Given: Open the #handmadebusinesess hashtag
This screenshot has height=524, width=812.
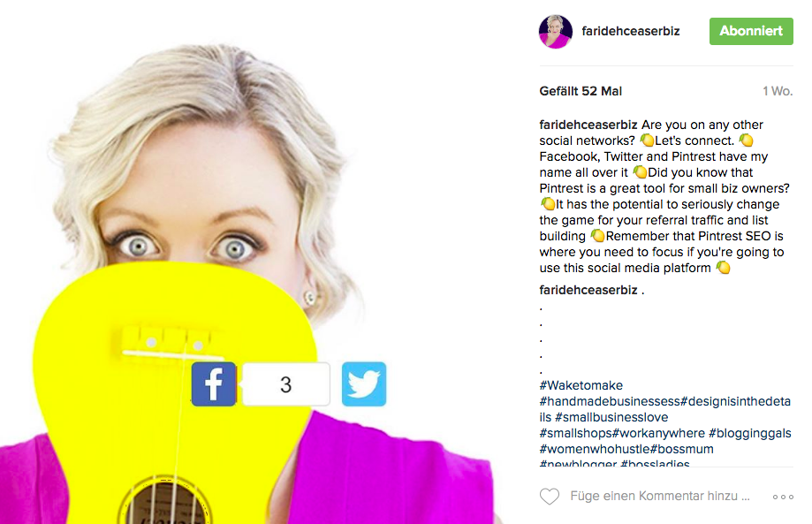Looking at the screenshot, I should 610,401.
